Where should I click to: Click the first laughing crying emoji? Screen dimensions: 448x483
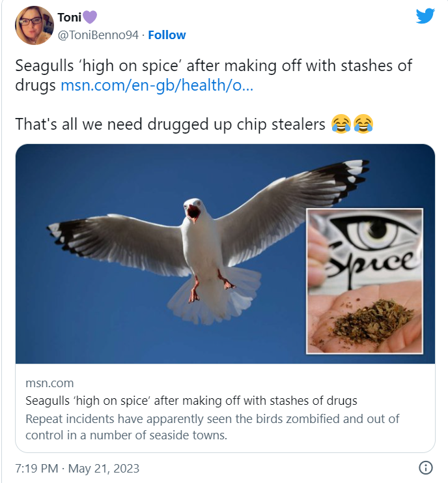[x=341, y=124]
